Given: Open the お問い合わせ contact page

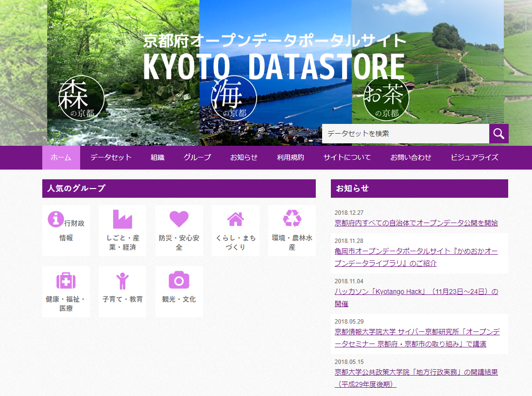Looking at the screenshot, I should [411, 157].
